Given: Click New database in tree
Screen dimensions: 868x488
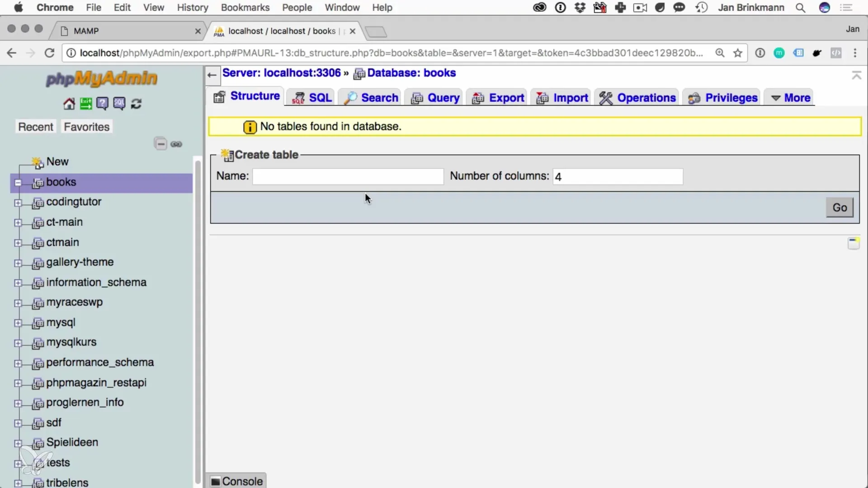Looking at the screenshot, I should [57, 162].
